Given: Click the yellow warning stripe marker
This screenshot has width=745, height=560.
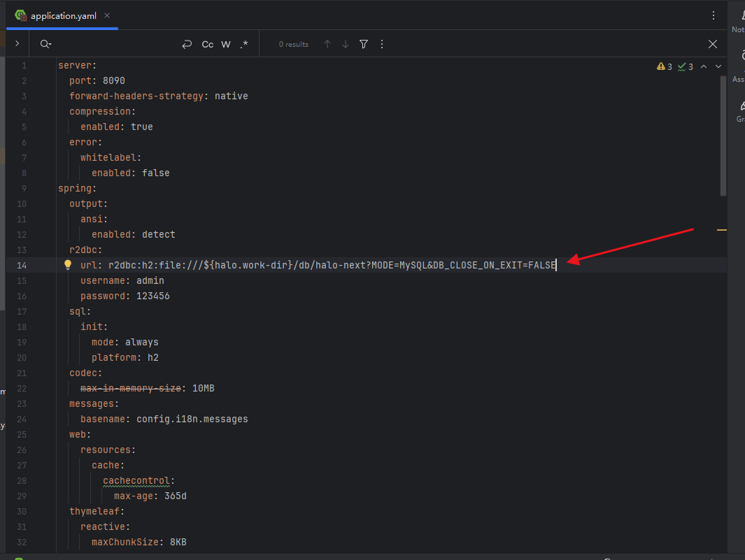Looking at the screenshot, I should coord(722,230).
